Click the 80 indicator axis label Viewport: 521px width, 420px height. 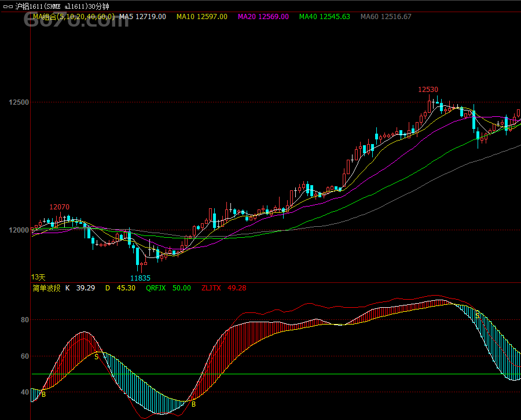(x=25, y=320)
